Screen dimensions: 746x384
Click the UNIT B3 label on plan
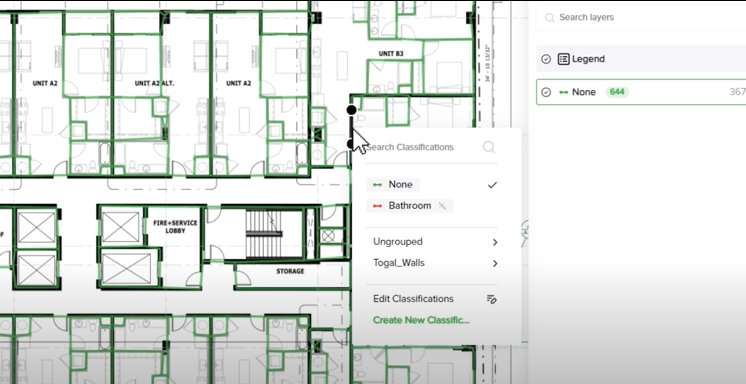(391, 54)
